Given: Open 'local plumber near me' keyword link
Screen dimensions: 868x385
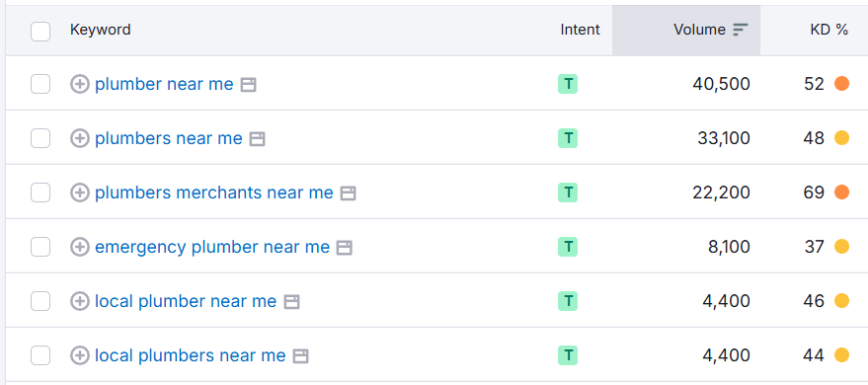Looking at the screenshot, I should [186, 301].
